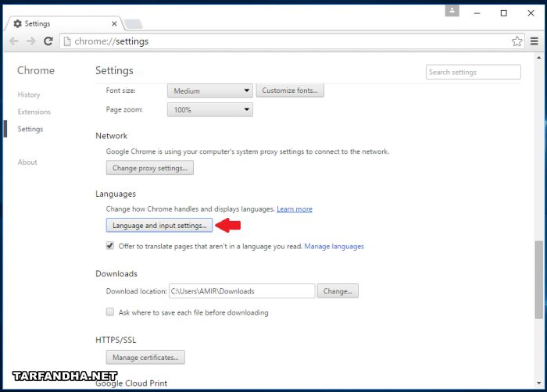This screenshot has height=392, width=547.
Task: Click Change proxy settings button
Action: pyautogui.click(x=150, y=168)
